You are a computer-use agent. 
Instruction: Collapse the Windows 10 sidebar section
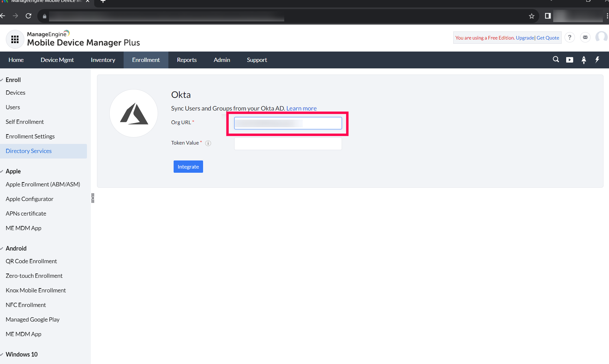[x=2, y=354]
